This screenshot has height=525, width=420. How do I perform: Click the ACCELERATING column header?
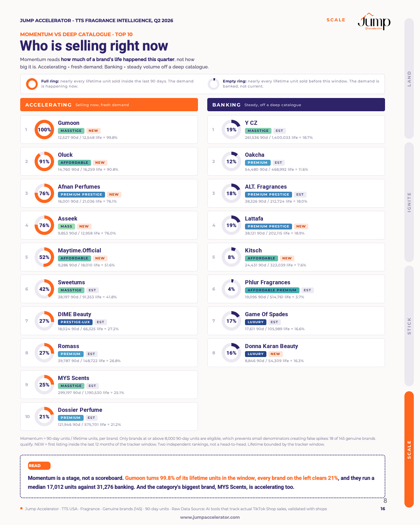[109, 105]
